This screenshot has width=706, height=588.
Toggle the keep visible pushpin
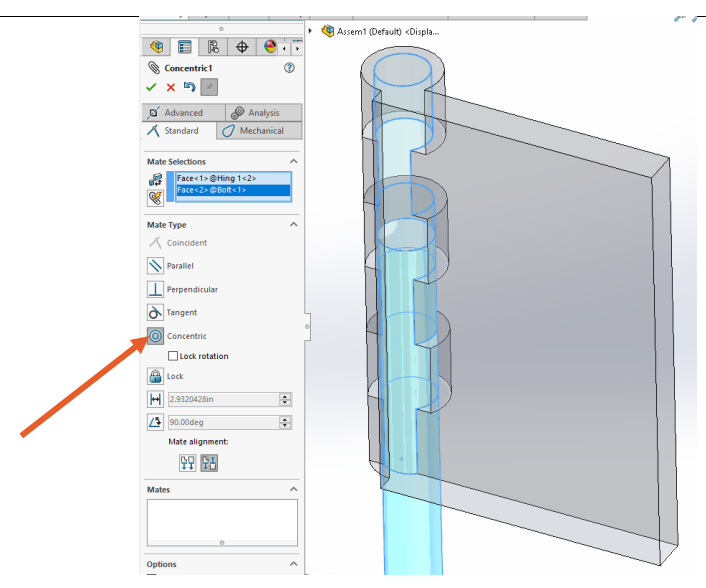point(209,87)
